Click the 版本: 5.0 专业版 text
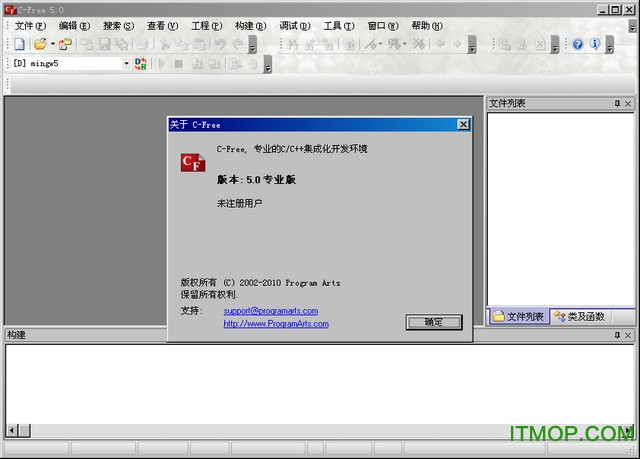 point(256,180)
